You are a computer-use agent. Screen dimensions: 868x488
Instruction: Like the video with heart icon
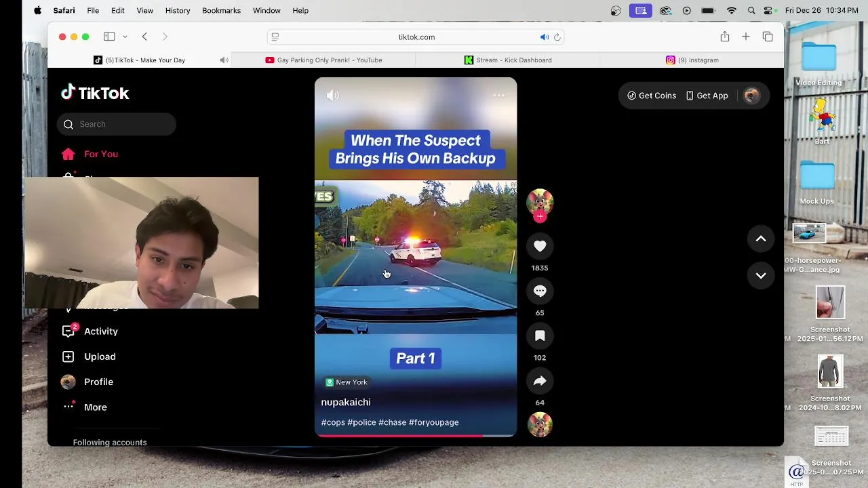point(540,246)
